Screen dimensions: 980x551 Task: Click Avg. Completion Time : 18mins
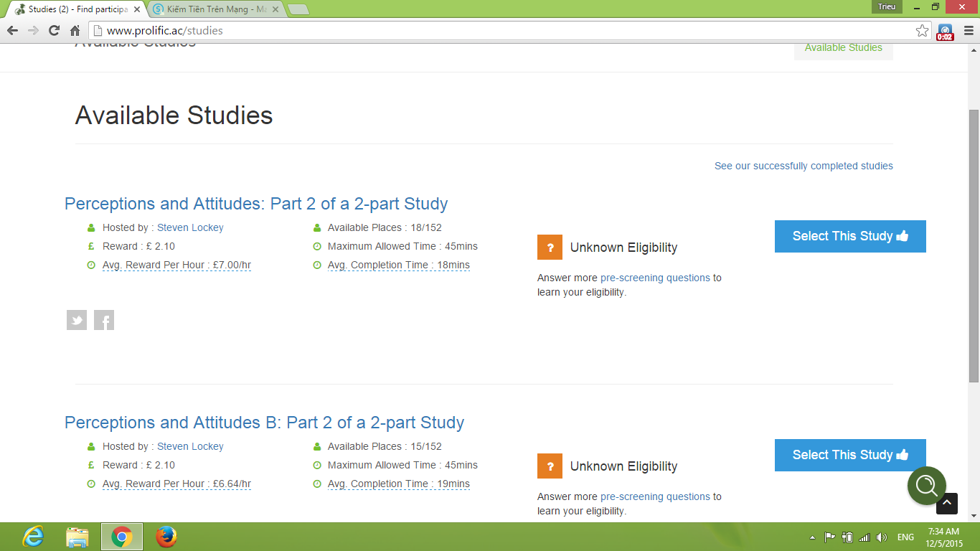[399, 265]
